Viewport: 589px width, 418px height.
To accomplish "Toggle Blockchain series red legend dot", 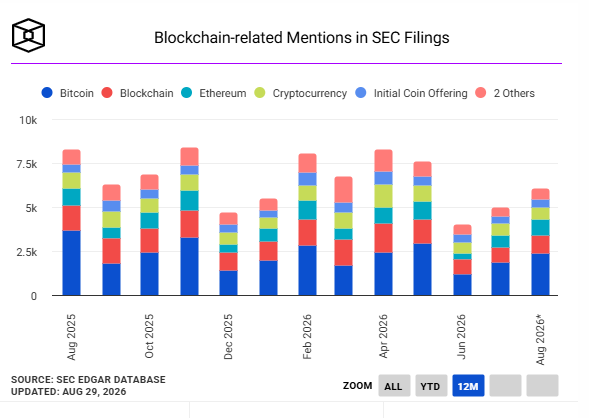I will (107, 93).
